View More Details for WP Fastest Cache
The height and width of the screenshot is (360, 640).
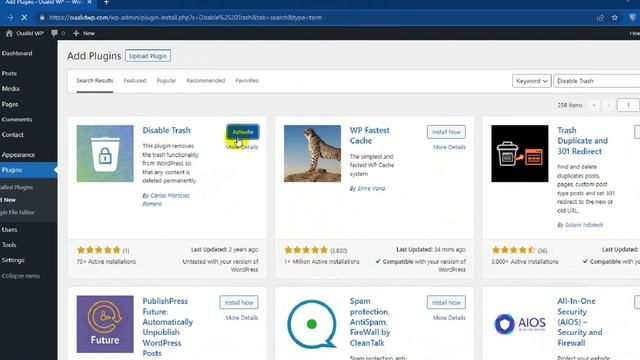pos(449,147)
